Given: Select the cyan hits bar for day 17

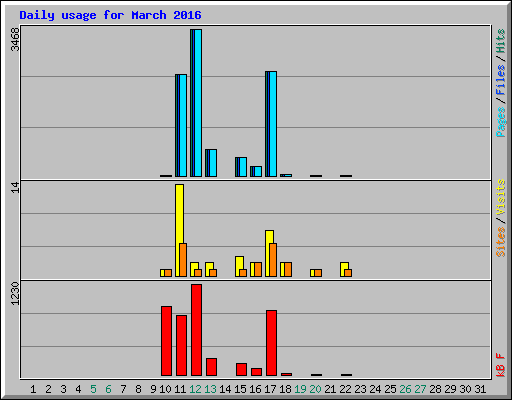Looking at the screenshot, I should pyautogui.click(x=273, y=124).
